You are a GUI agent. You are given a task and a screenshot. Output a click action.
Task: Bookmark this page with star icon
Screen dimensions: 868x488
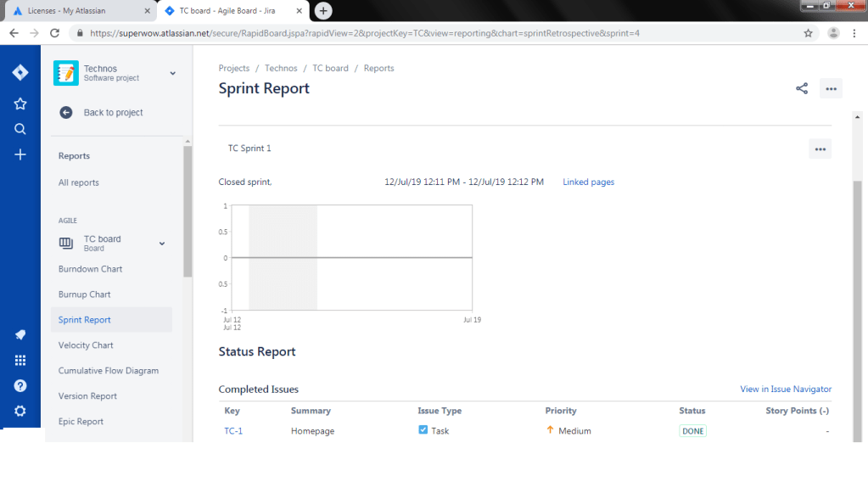(808, 33)
